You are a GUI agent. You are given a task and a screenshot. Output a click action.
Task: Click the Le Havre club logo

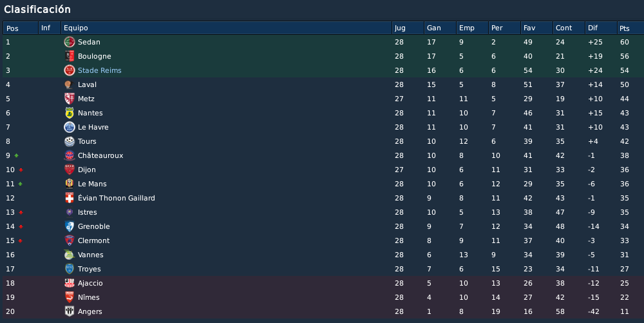70,127
